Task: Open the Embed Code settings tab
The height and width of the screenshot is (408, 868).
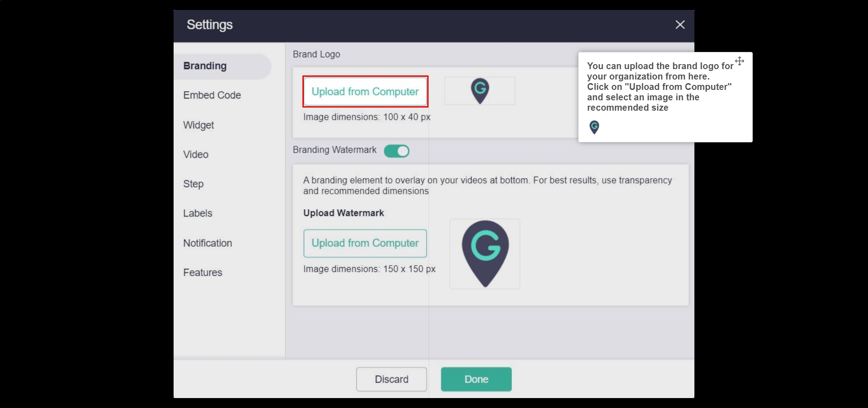Action: [x=212, y=95]
